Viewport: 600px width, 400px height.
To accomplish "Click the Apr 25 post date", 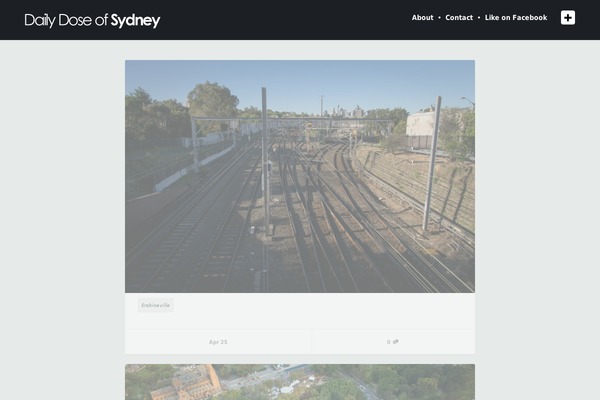I will [218, 342].
